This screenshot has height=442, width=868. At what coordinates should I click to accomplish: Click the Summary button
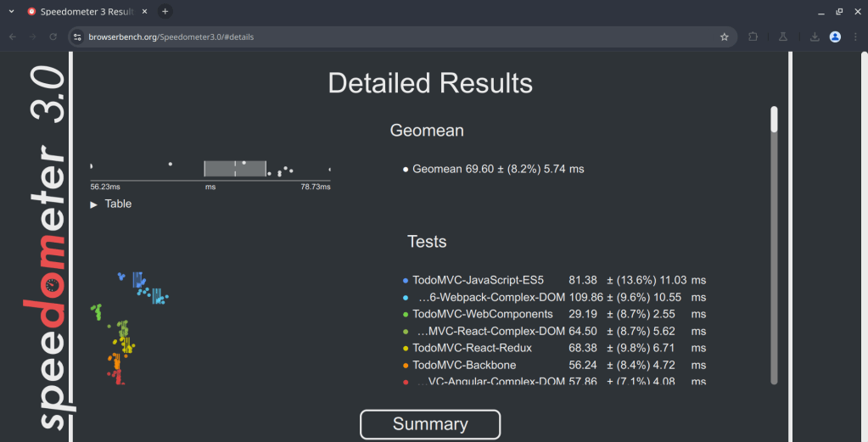pos(430,424)
